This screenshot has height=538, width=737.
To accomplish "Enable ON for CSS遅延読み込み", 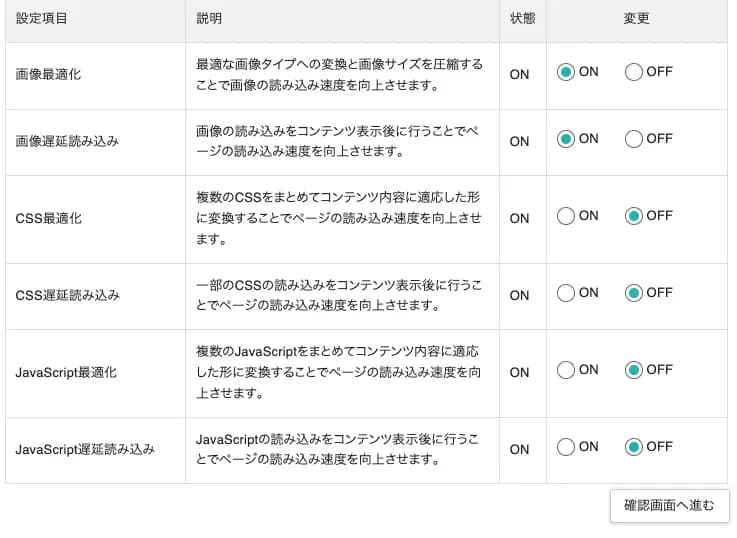I will [566, 293].
